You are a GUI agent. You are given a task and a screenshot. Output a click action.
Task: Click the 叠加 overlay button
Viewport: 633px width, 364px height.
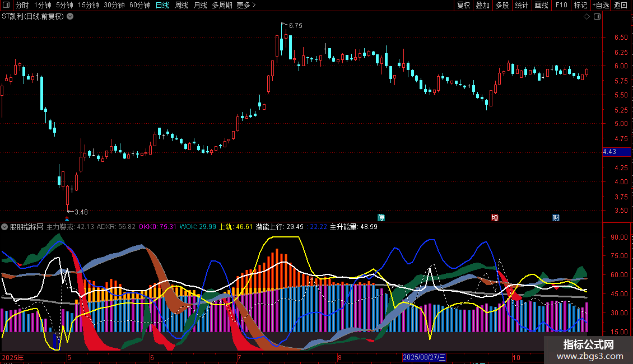point(482,5)
